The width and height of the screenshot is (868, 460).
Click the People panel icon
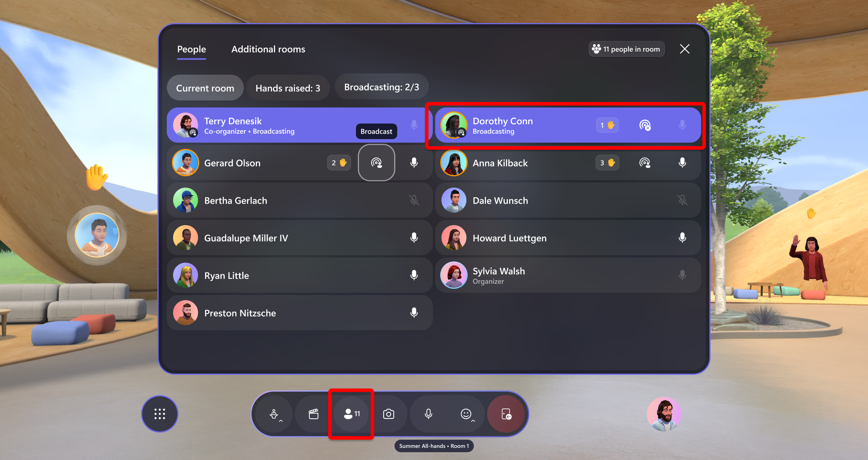pyautogui.click(x=351, y=413)
